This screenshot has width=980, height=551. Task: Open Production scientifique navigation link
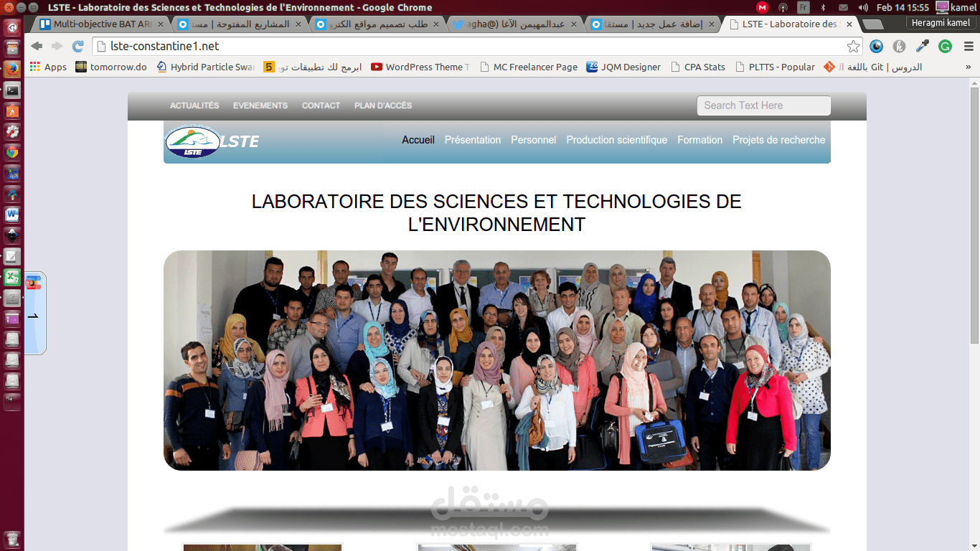(x=617, y=140)
